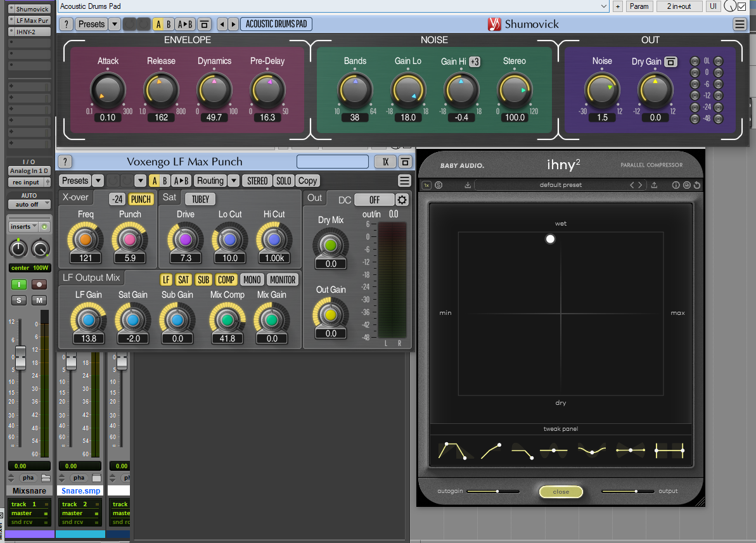756x543 pixels.
Task: Solo the Mixsnare track
Action: [19, 300]
